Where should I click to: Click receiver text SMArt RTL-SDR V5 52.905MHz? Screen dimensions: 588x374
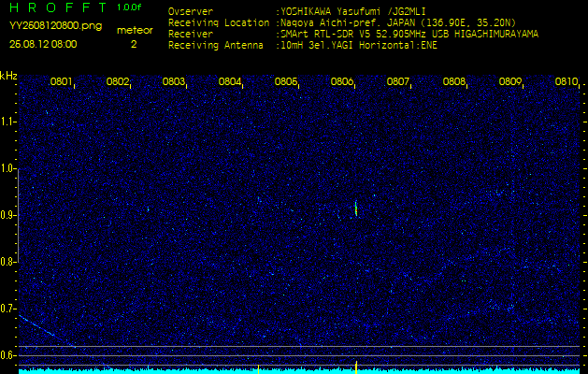pos(354,35)
